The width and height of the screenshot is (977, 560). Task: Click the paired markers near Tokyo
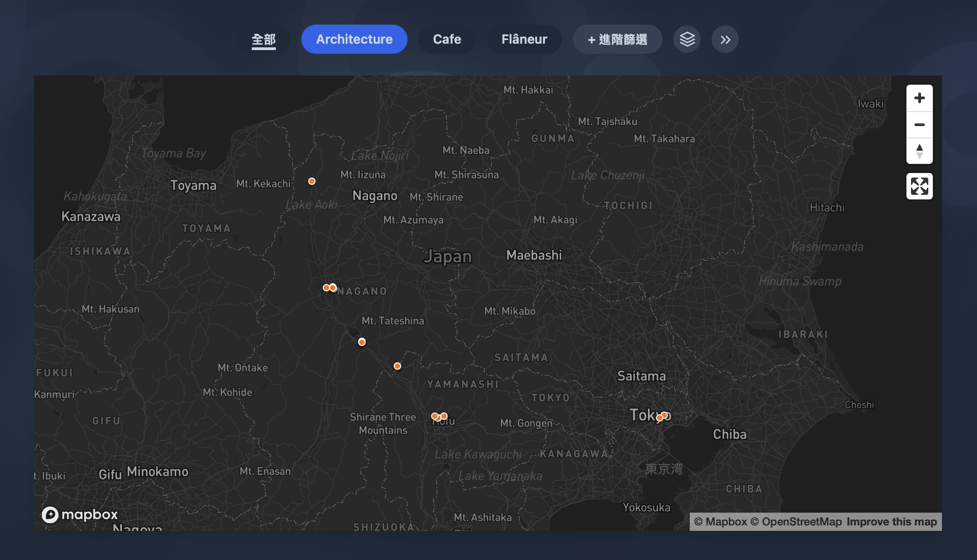click(662, 416)
